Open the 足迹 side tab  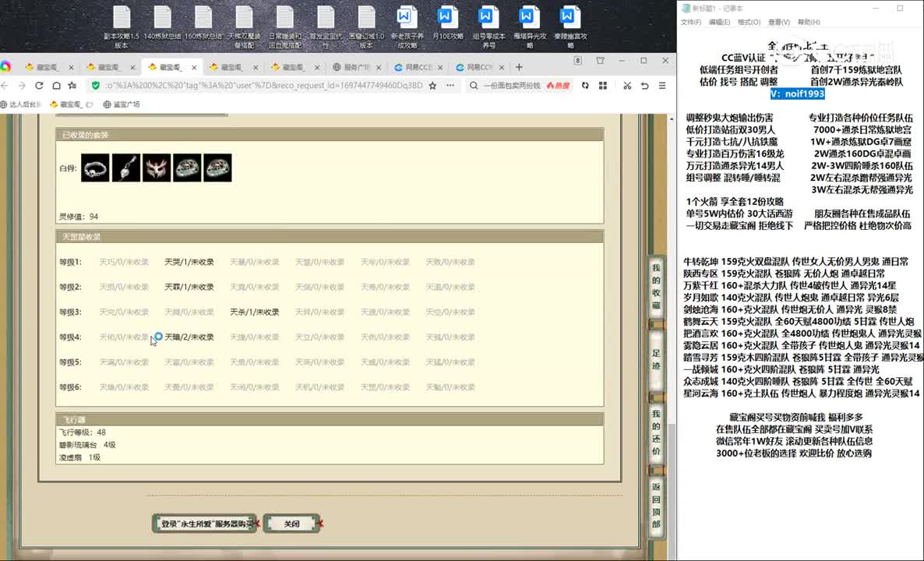tap(656, 359)
